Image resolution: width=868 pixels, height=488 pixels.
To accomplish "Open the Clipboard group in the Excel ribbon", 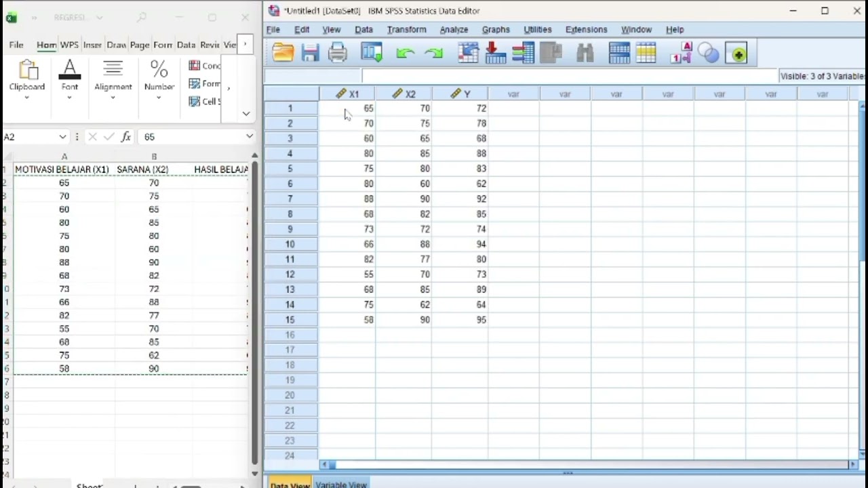I will coord(27,80).
